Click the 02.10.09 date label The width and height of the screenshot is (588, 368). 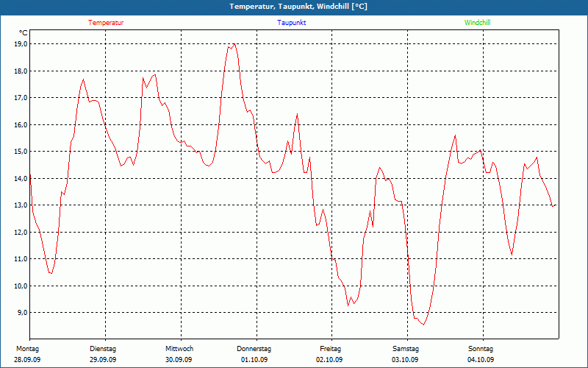pyautogui.click(x=329, y=360)
